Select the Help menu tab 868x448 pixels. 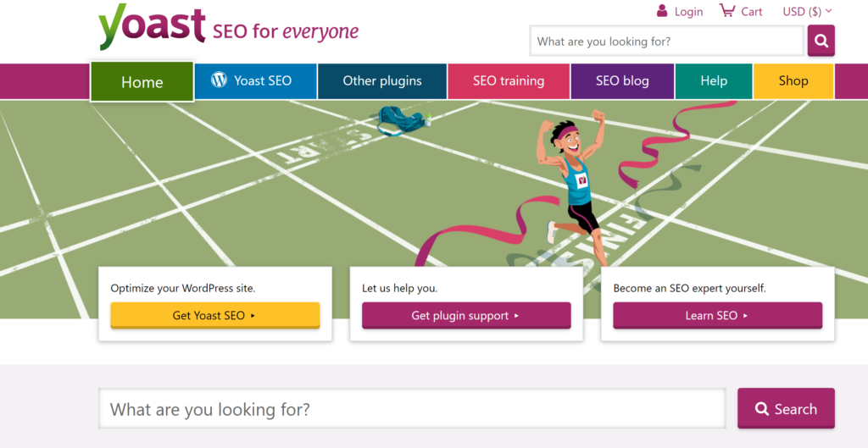(x=714, y=81)
